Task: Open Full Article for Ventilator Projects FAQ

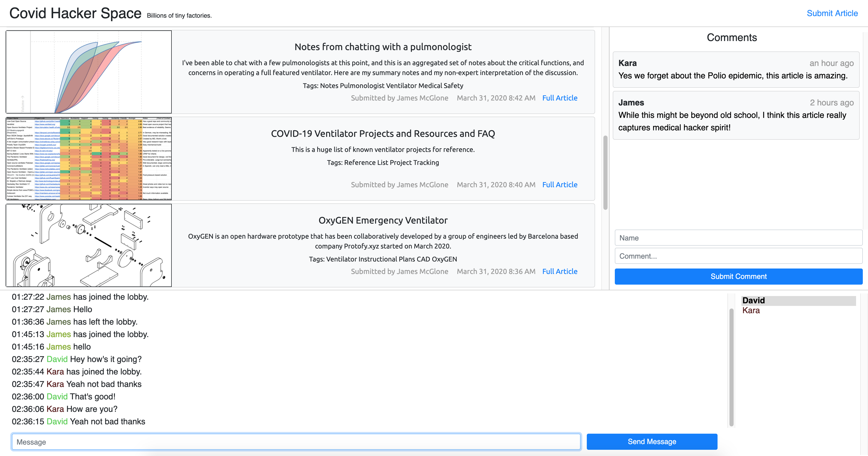Action: [559, 184]
